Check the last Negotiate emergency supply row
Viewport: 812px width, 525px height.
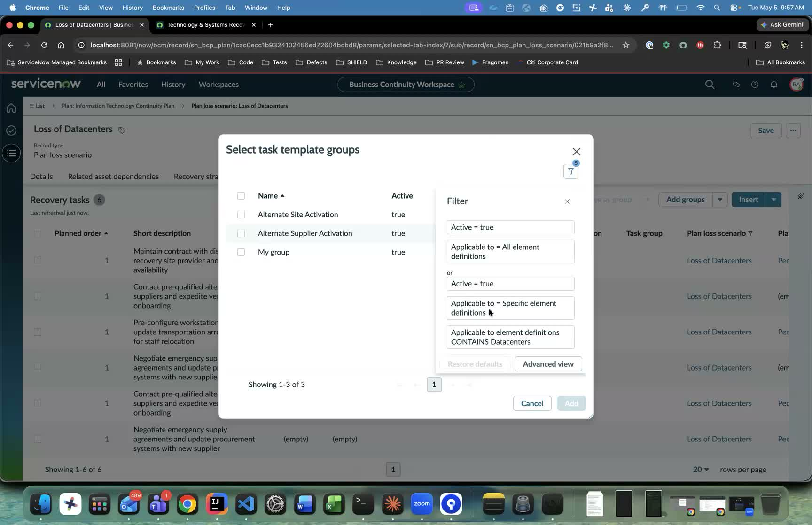(38, 439)
